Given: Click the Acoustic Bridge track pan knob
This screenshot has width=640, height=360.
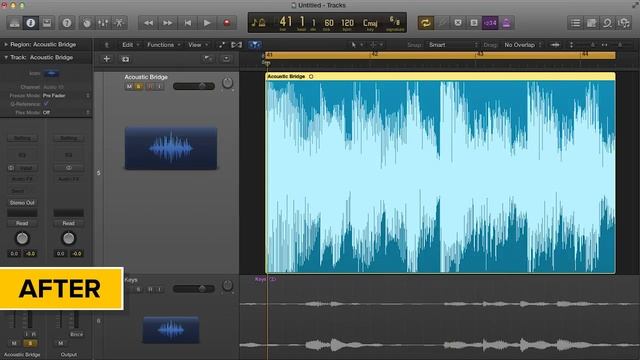Looking at the screenshot, I should pyautogui.click(x=227, y=83).
